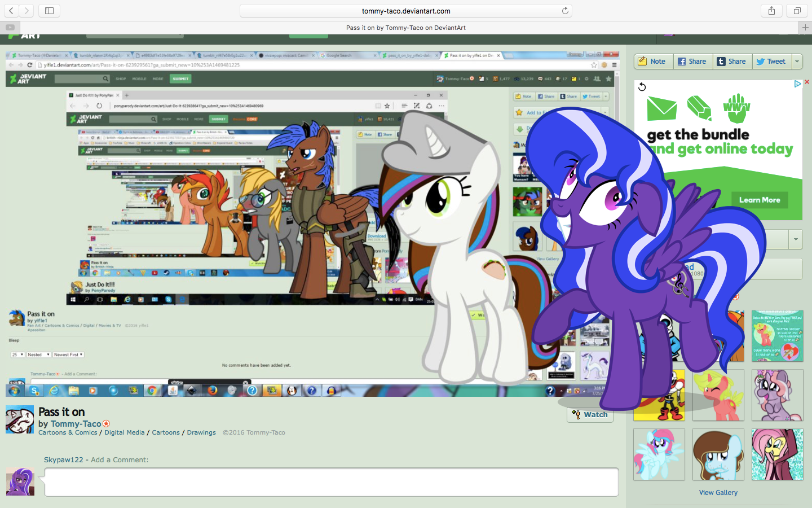Image resolution: width=812 pixels, height=508 pixels.
Task: Toggle the Safari sidebar
Action: click(x=49, y=11)
